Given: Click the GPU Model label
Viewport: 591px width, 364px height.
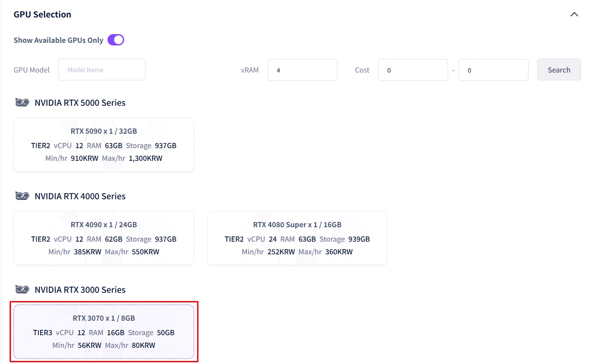Looking at the screenshot, I should pyautogui.click(x=31, y=70).
